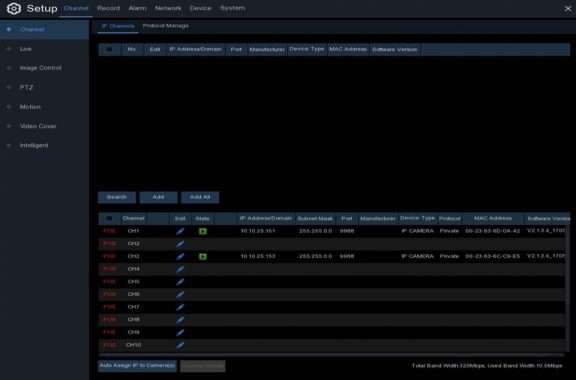Click the edit pencil for CH10
Screen dimensions: 576x380
tap(180, 345)
